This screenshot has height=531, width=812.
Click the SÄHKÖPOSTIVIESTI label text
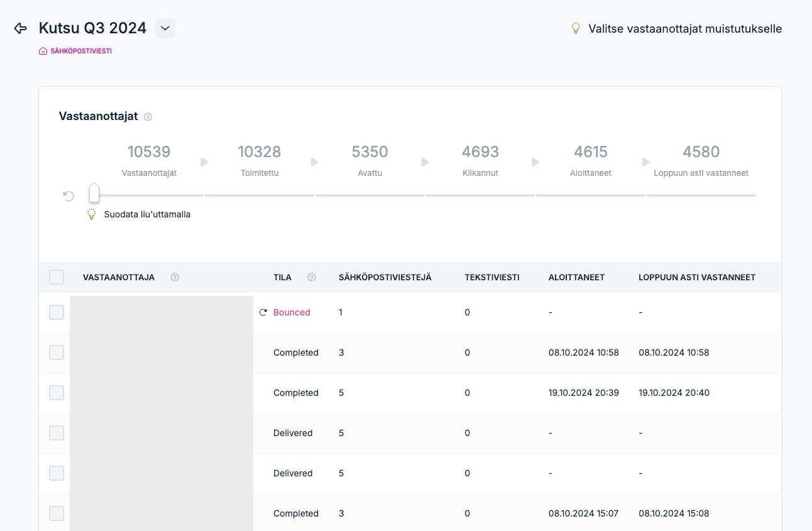tap(81, 52)
